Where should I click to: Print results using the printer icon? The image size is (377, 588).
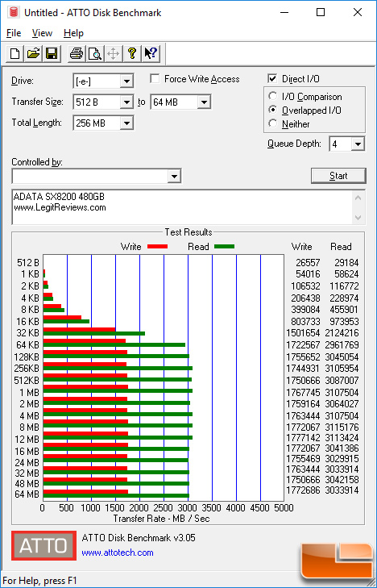pyautogui.click(x=77, y=53)
